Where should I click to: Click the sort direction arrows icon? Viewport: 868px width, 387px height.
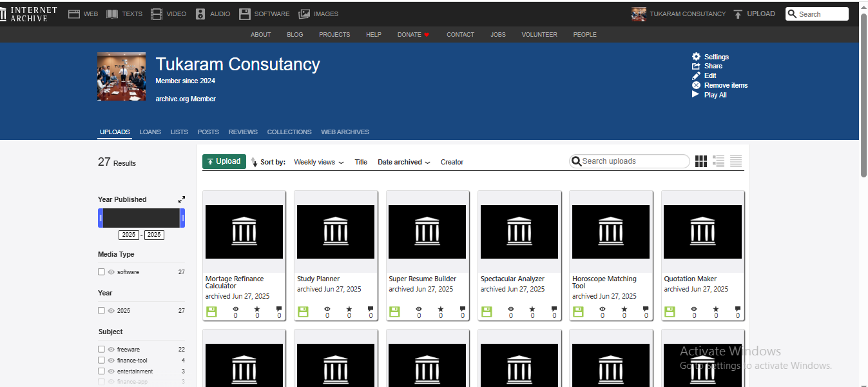254,162
